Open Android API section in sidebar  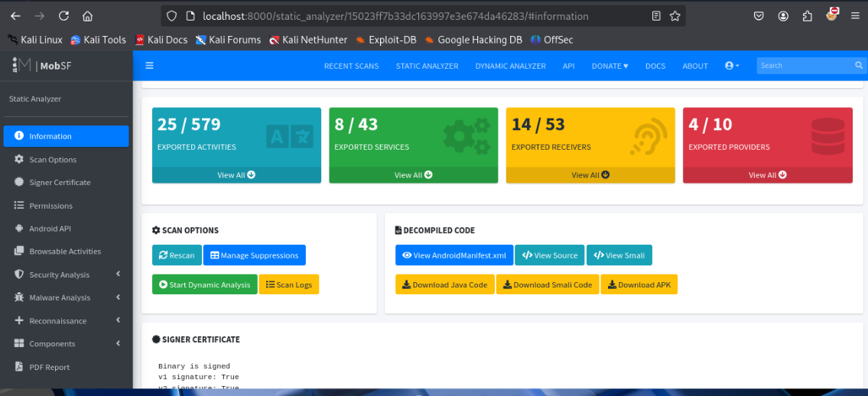[x=50, y=229]
